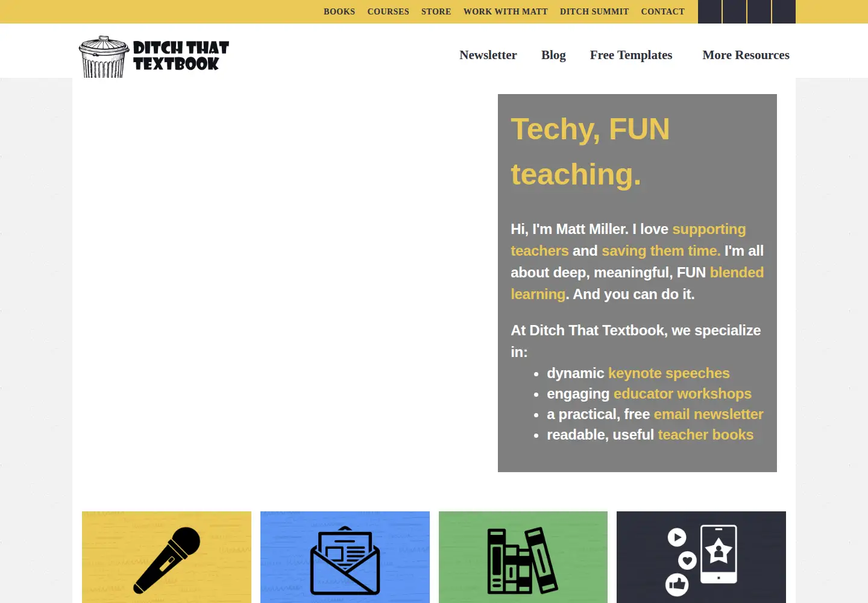Open WORK WITH MATT in top bar

pyautogui.click(x=506, y=11)
